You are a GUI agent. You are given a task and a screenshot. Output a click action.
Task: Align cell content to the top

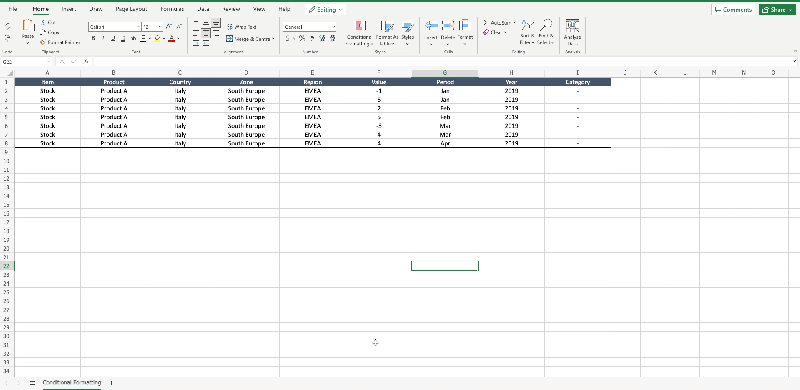click(x=196, y=22)
